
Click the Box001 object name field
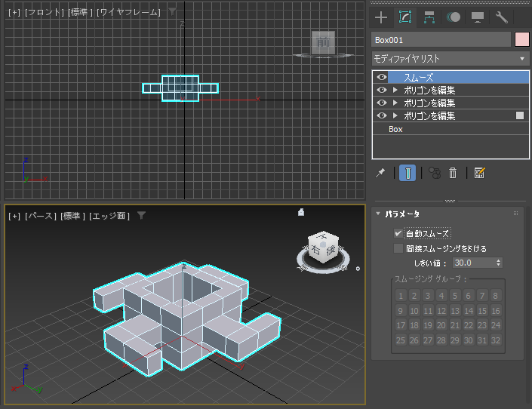[441, 40]
